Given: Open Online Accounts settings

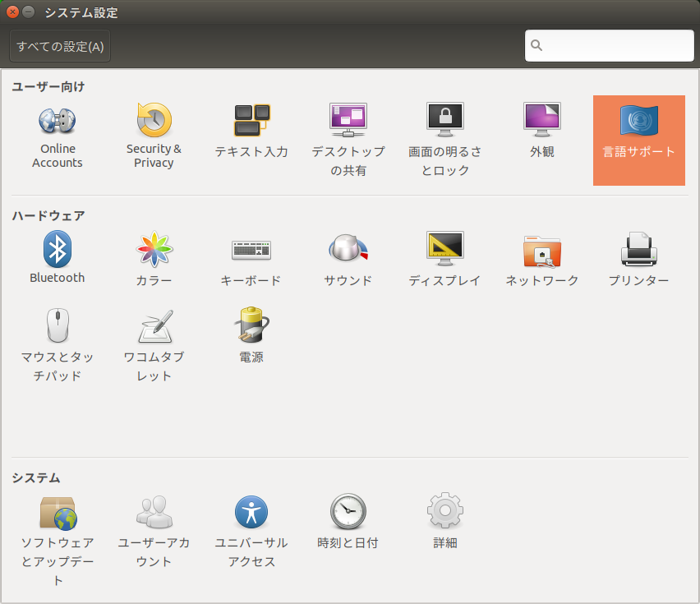Looking at the screenshot, I should (57, 121).
